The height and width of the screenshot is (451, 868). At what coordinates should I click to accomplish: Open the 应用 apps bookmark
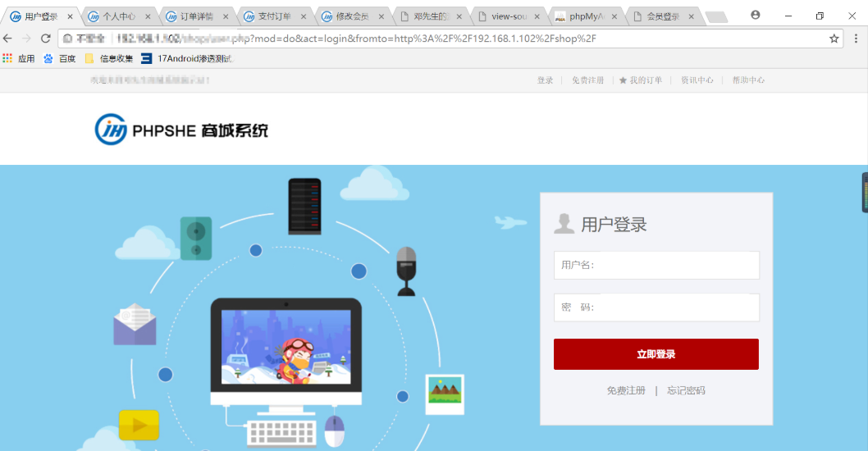click(x=19, y=58)
